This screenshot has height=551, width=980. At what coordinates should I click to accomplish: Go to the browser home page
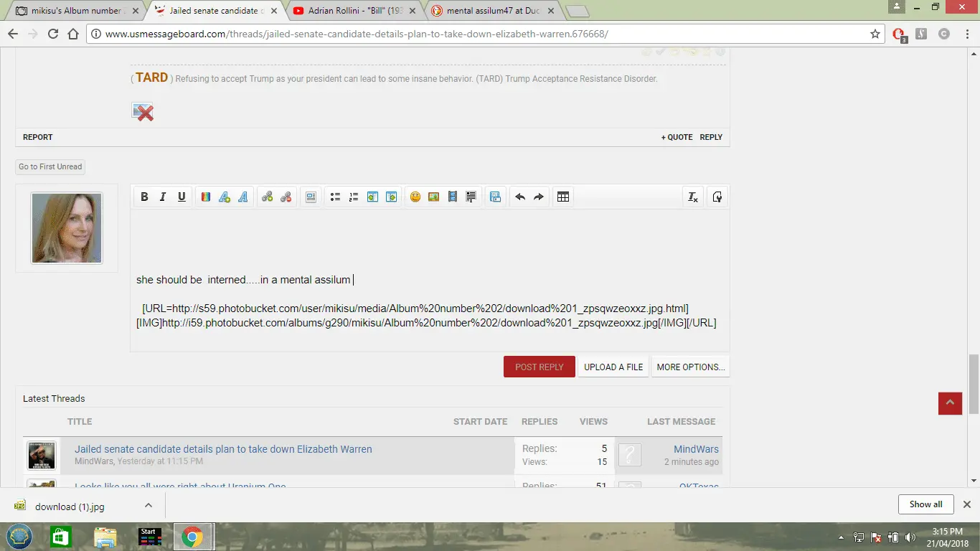click(x=72, y=34)
